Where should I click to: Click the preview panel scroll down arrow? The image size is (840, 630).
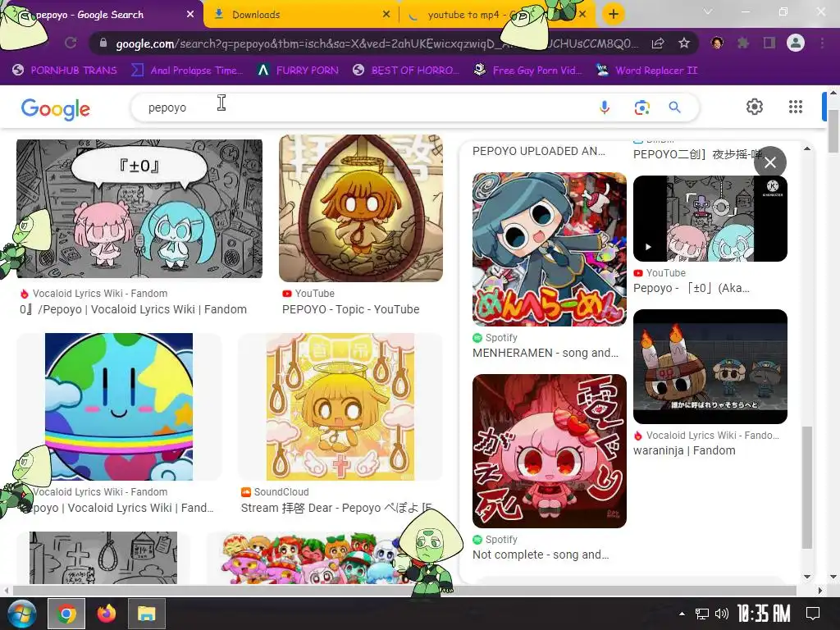coord(807,577)
